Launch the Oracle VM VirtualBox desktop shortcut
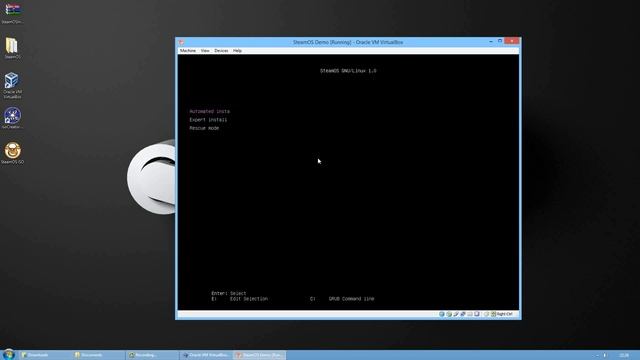 click(12, 85)
